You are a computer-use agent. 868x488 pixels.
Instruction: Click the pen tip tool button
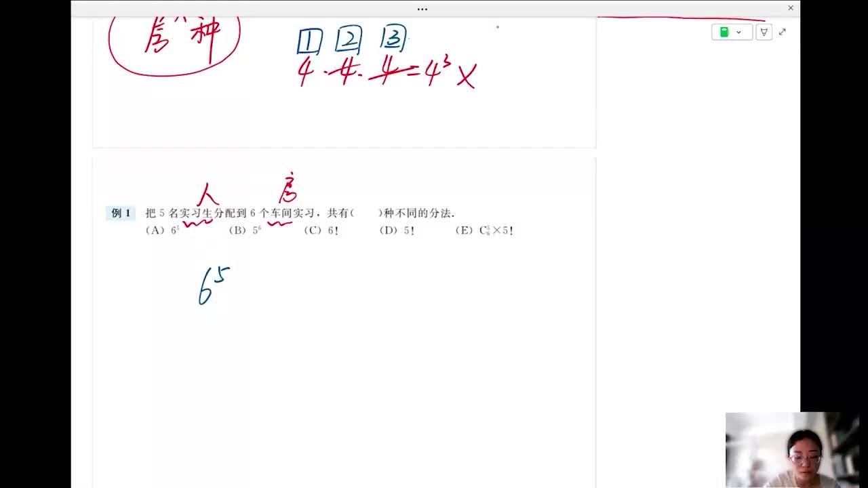(764, 32)
